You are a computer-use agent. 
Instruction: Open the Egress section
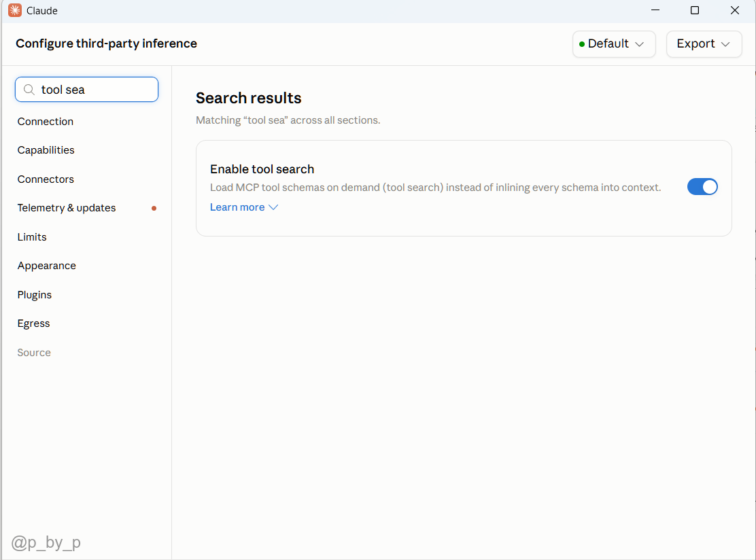tap(33, 324)
